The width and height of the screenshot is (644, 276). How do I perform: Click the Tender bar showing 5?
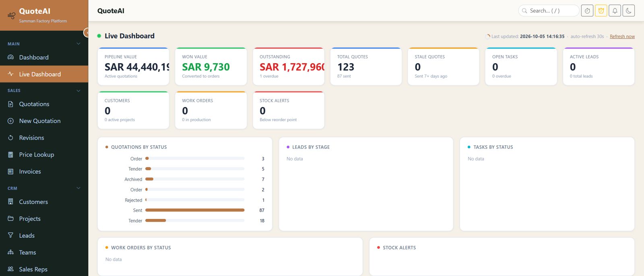148,169
